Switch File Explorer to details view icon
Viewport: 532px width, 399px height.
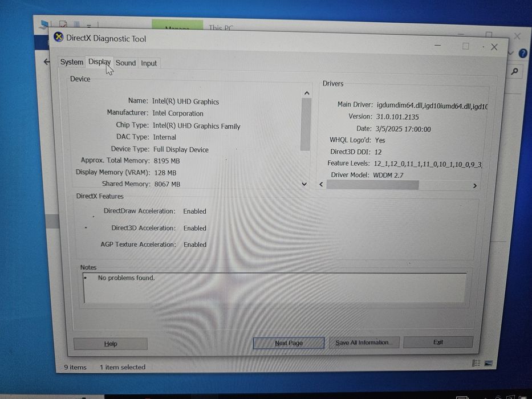click(x=476, y=363)
